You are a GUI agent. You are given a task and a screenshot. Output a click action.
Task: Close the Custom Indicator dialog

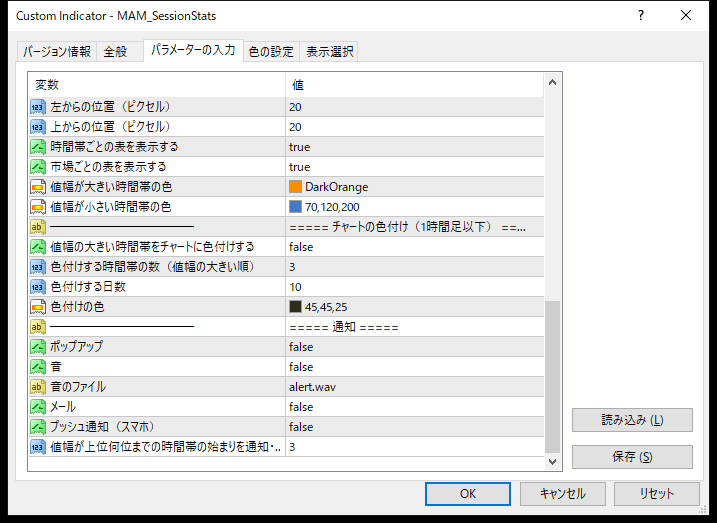coord(686,16)
